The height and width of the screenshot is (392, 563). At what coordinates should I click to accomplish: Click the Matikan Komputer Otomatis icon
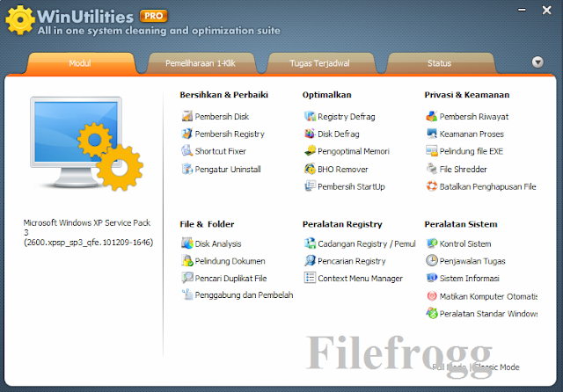432,296
